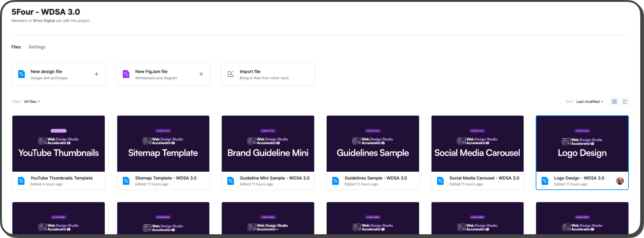Select the Guidelines Sample - WDSA 3.0 file name
The width and height of the screenshot is (644, 238).
pos(376,178)
